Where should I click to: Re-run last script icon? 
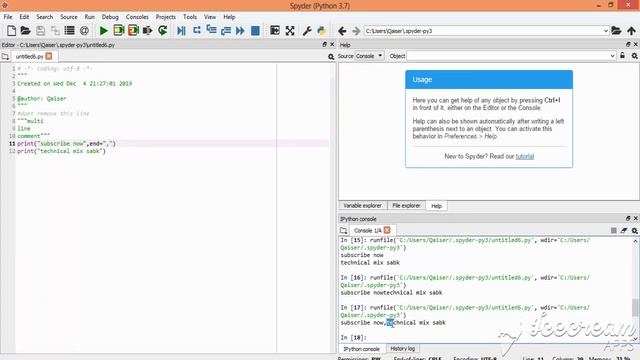[162, 31]
